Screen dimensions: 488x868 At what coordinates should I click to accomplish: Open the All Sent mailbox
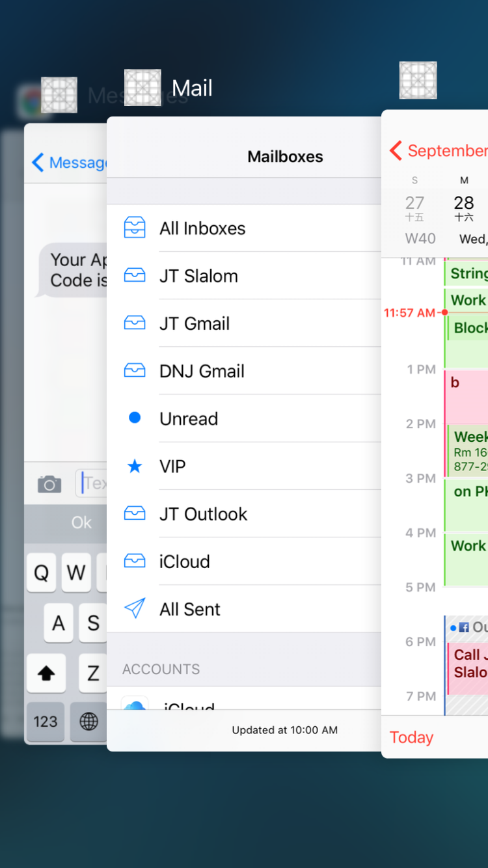click(244, 608)
